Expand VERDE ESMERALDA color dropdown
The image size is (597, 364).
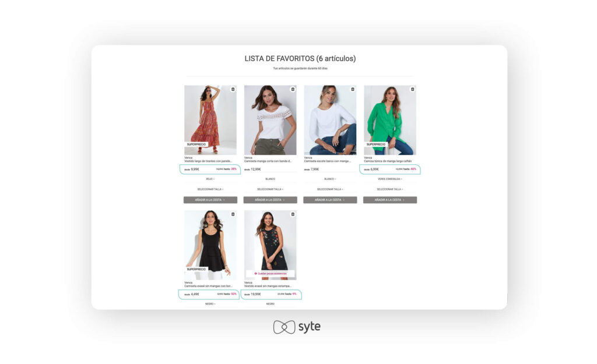point(390,179)
